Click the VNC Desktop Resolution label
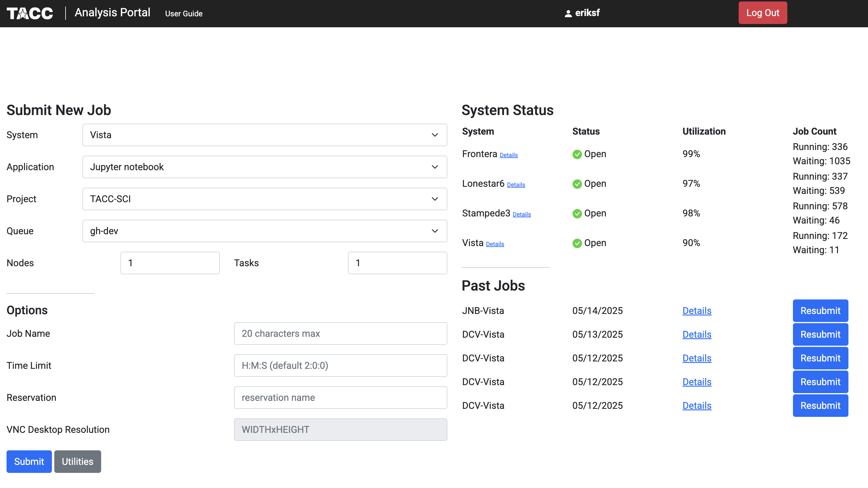Image resolution: width=868 pixels, height=488 pixels. [58, 429]
